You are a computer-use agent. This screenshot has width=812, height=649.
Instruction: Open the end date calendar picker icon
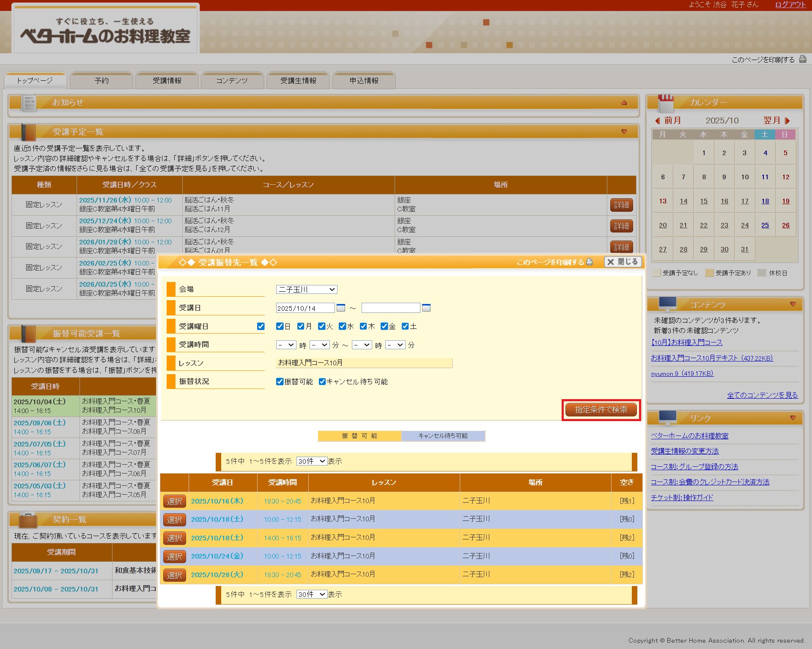pos(426,308)
